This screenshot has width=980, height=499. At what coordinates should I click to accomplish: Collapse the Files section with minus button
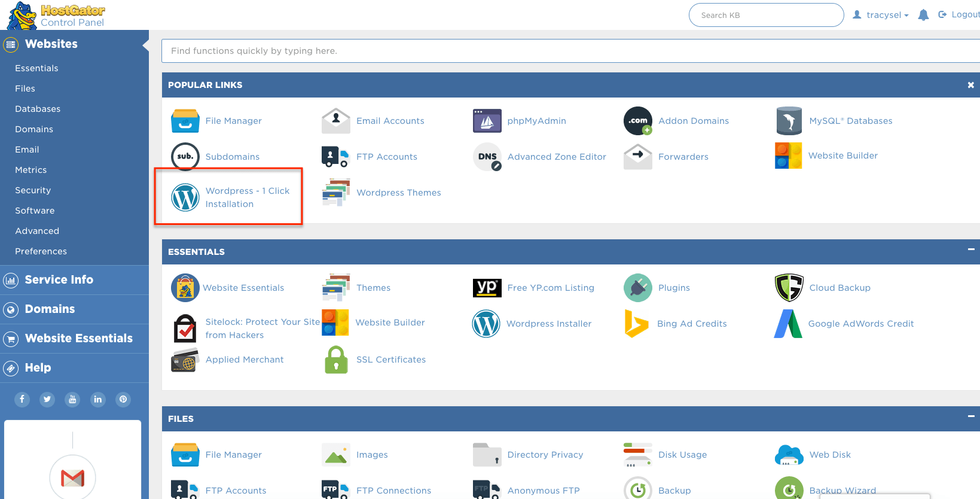(x=971, y=416)
